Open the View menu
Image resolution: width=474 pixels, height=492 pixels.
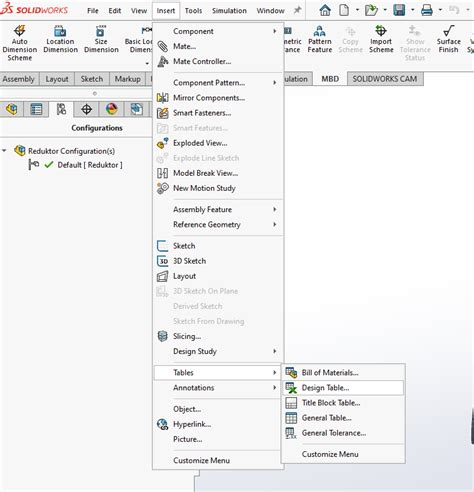139,11
